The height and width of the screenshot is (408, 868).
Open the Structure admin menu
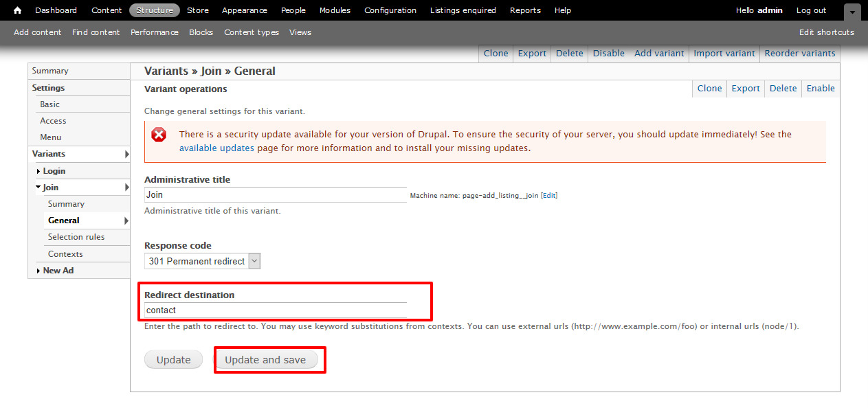(154, 10)
